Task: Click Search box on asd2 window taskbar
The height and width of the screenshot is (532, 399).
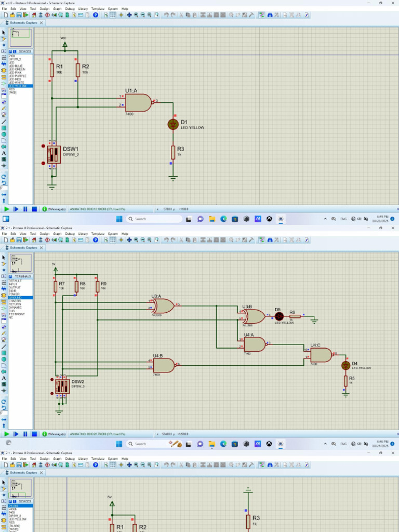Action: (154, 219)
